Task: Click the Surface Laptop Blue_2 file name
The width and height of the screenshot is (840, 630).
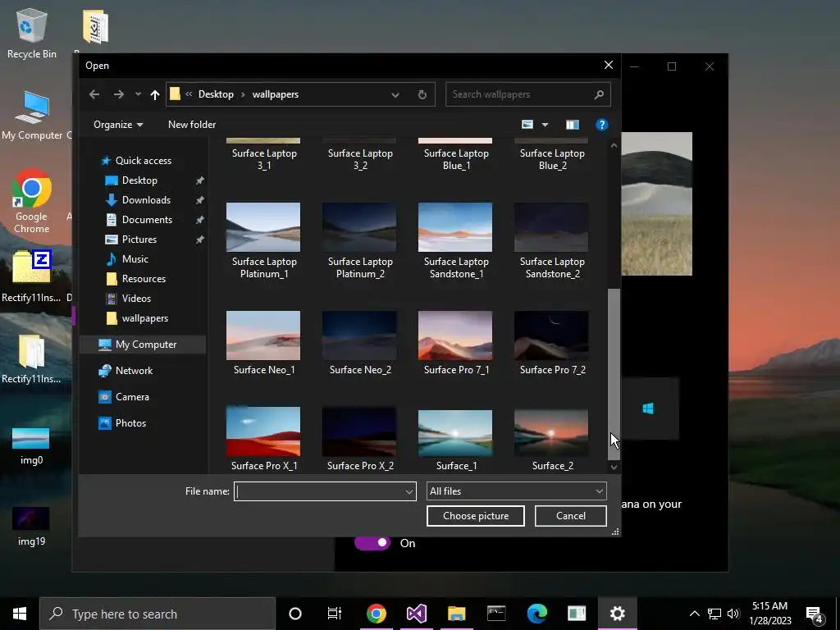Action: pyautogui.click(x=552, y=159)
